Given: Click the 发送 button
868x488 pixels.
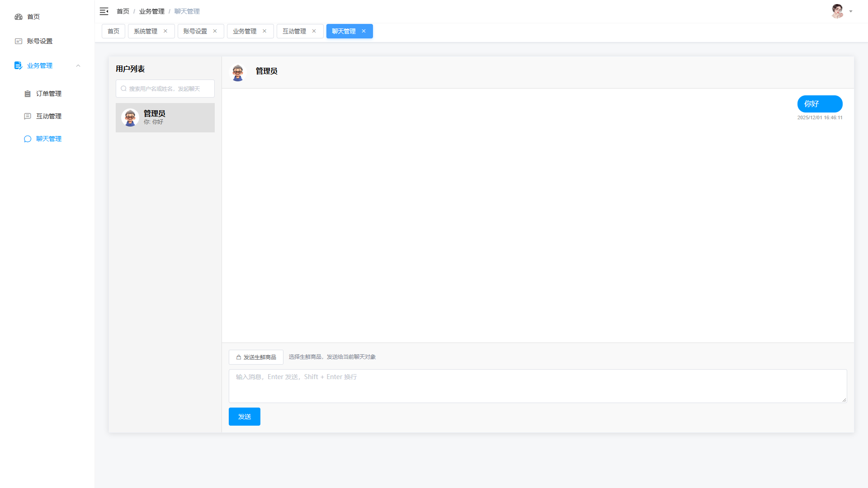Looking at the screenshot, I should [245, 417].
